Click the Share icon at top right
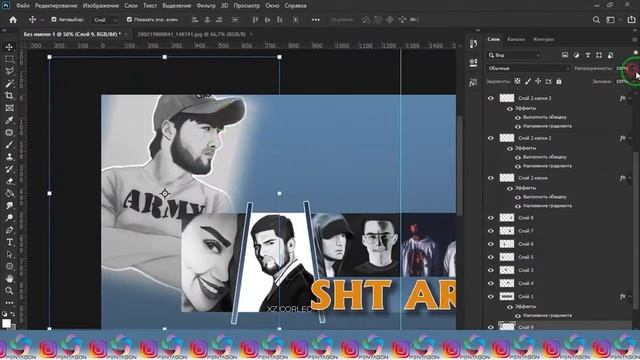This screenshot has height=360, width=640. (631, 20)
